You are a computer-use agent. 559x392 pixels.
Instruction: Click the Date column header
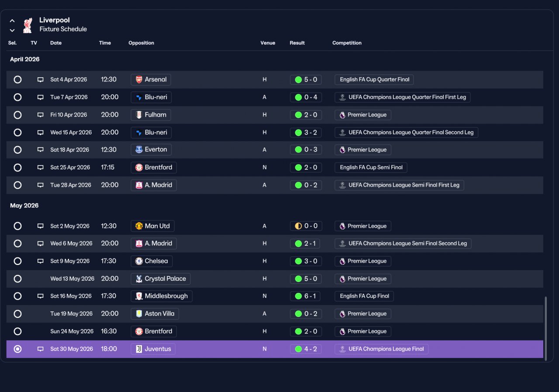coord(56,43)
